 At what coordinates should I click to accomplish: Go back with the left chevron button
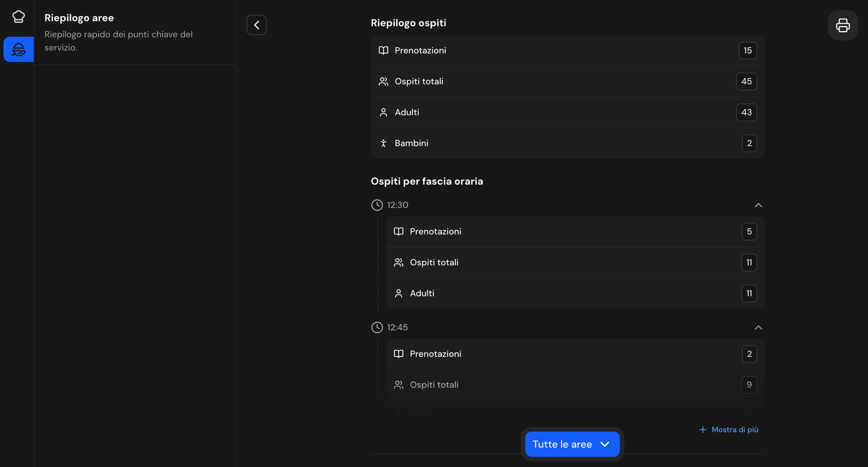click(x=257, y=25)
